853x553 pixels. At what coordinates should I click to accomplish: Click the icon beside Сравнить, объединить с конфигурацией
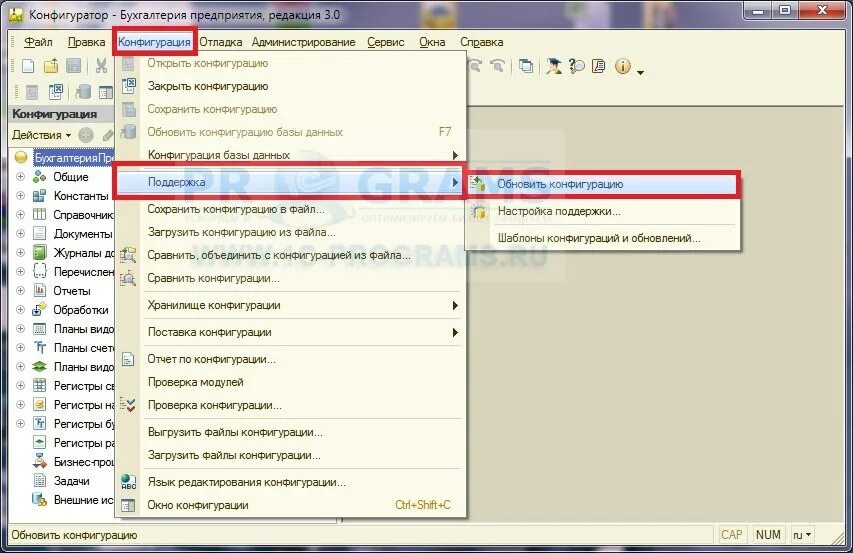click(x=128, y=254)
